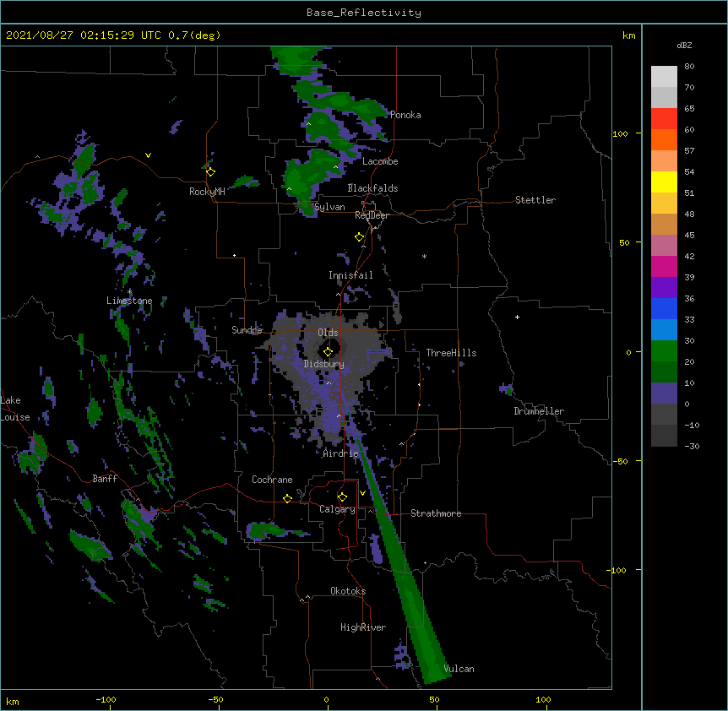Click the km unit label at bottom left
Image resolution: width=728 pixels, height=711 pixels.
13,701
